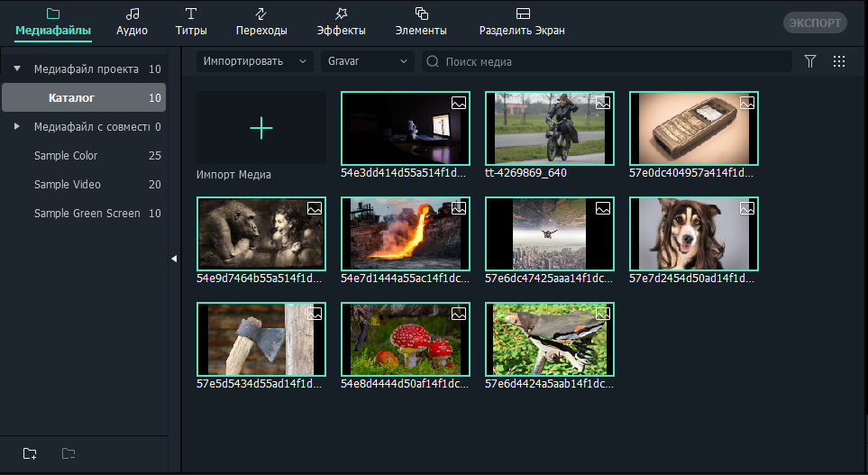Open the Gravar dropdown
The height and width of the screenshot is (475, 868).
368,61
